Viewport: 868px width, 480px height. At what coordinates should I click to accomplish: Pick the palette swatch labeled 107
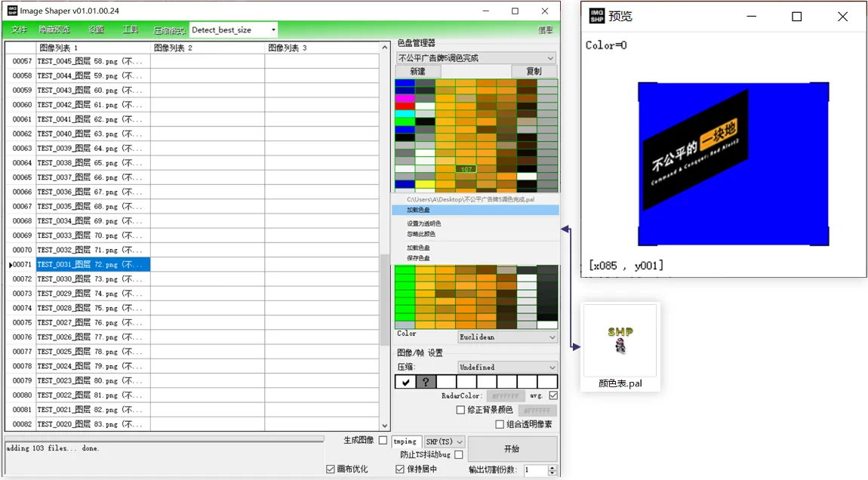466,169
